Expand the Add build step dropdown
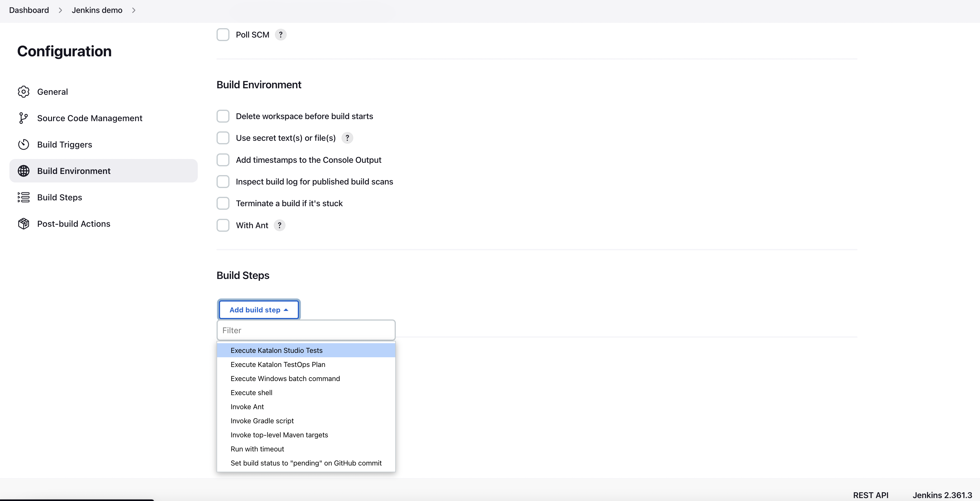 [258, 309]
